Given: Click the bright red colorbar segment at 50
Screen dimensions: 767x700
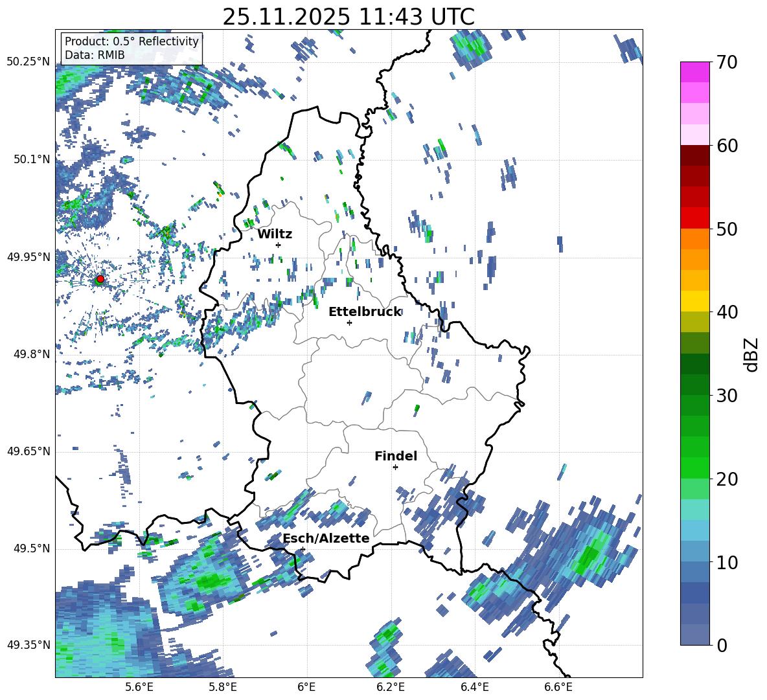Looking at the screenshot, I should coord(694,218).
